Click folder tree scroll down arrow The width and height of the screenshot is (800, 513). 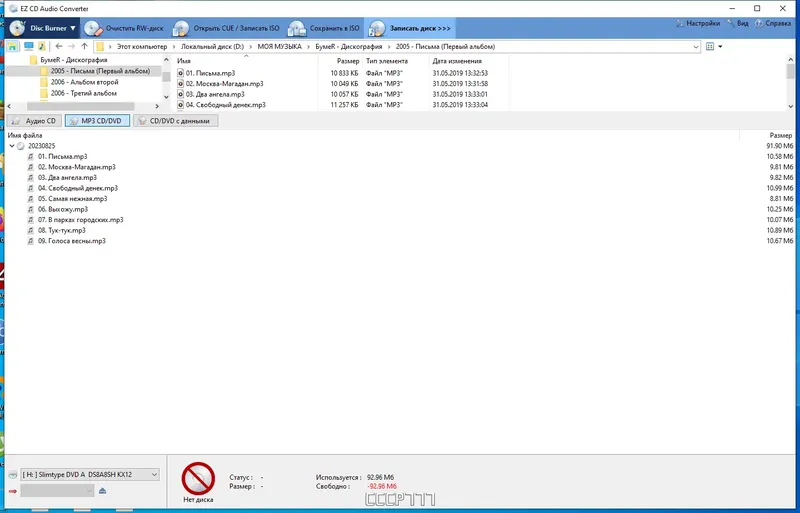tap(166, 97)
